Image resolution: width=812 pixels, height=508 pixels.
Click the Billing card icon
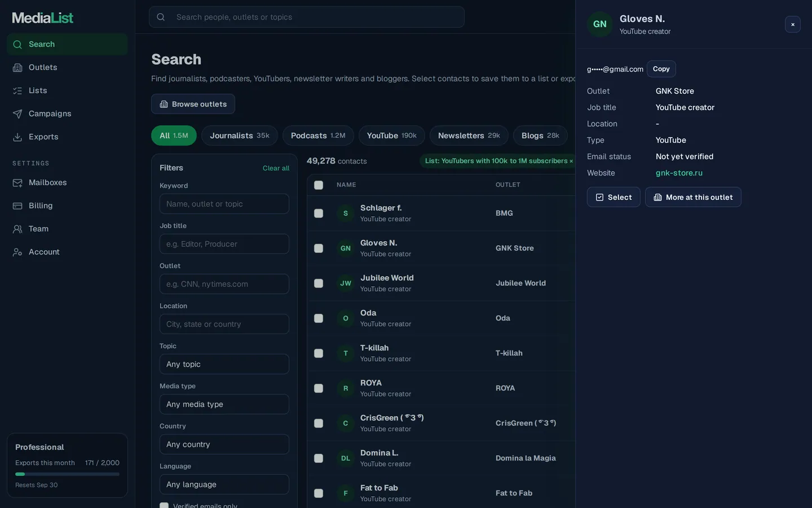click(x=17, y=206)
